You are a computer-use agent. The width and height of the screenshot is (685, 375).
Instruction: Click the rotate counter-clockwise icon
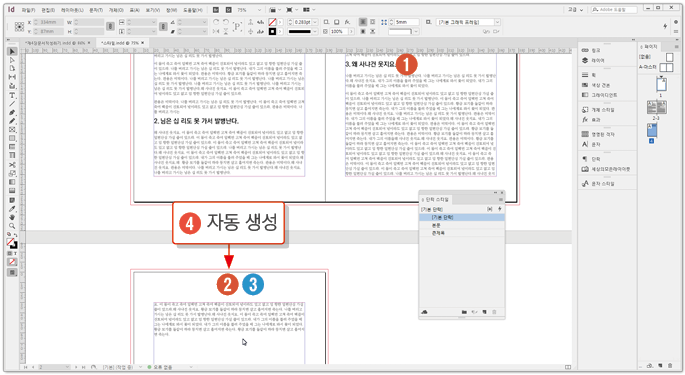225,22
